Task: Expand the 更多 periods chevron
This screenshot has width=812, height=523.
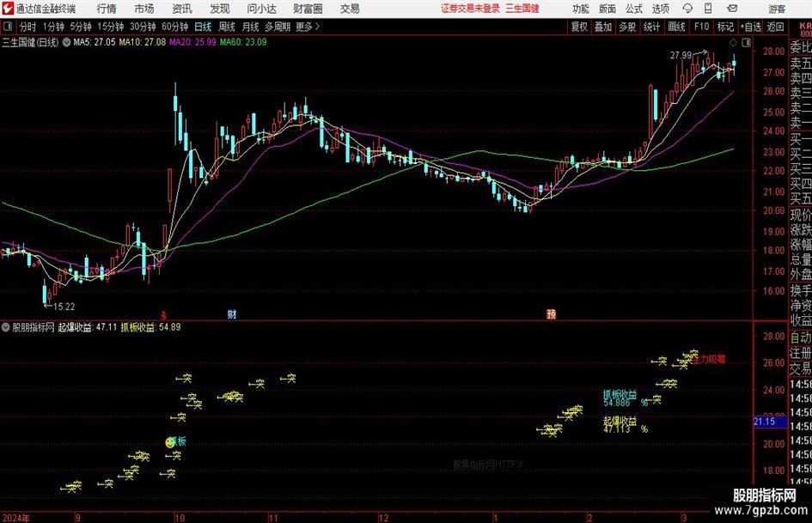Action: [x=308, y=27]
